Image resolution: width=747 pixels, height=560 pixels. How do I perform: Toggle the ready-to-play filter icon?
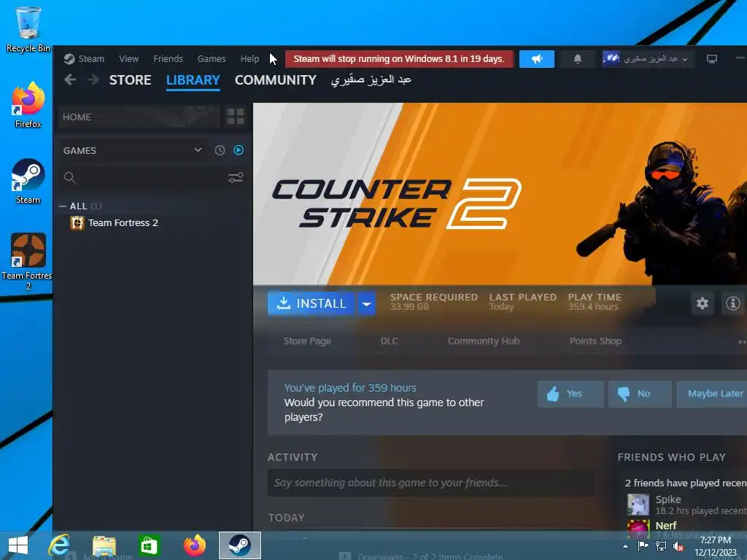[x=239, y=150]
